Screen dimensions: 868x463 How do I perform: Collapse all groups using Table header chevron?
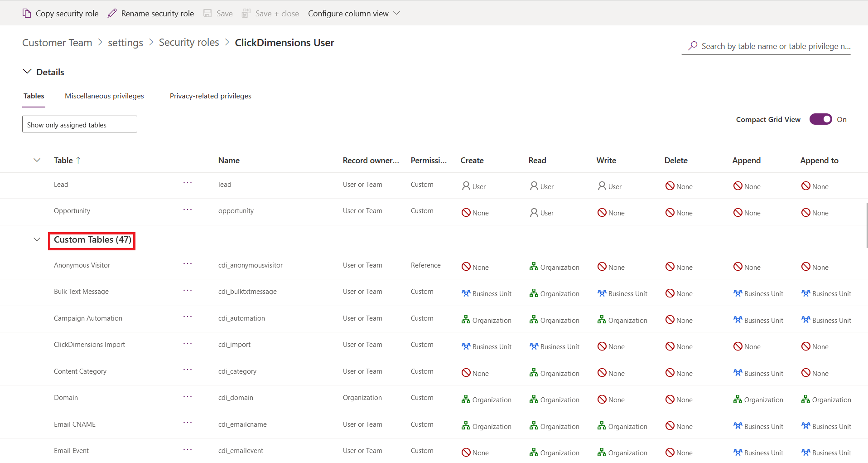[x=37, y=160]
